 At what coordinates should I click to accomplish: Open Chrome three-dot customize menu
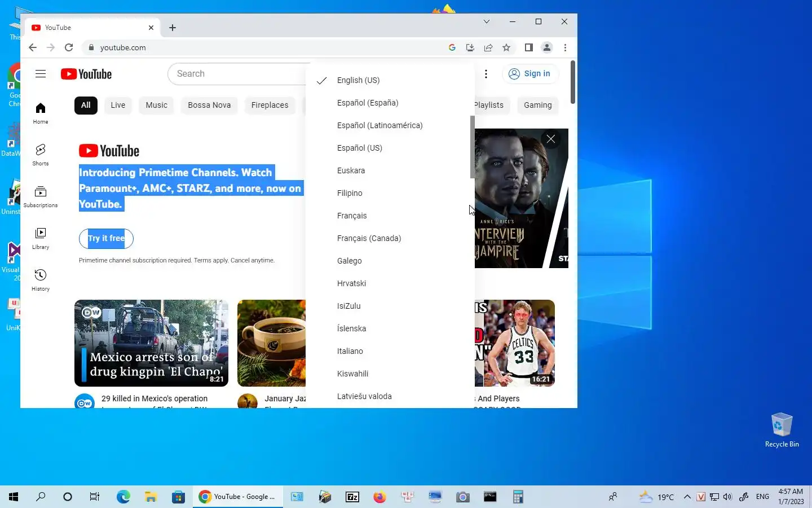coord(565,47)
